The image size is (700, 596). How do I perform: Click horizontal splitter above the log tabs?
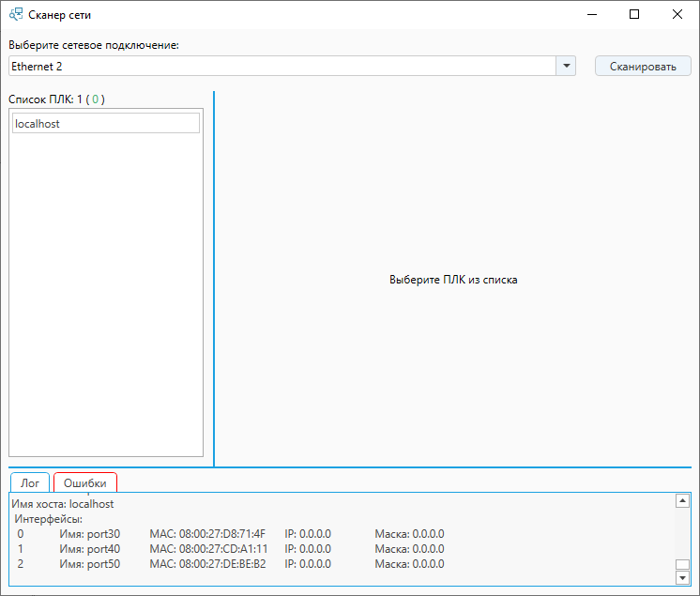pyautogui.click(x=349, y=466)
